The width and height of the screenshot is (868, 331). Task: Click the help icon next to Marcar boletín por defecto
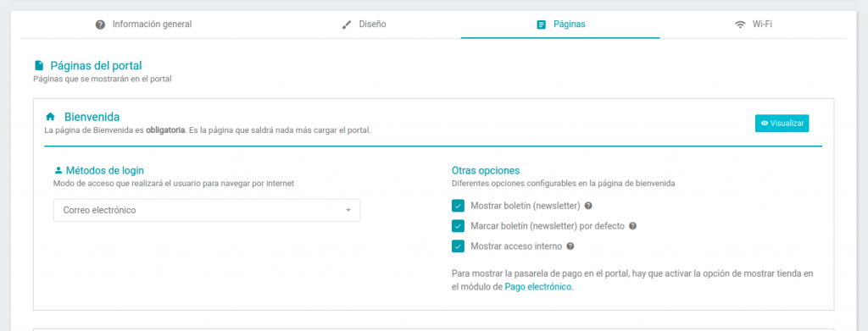point(632,226)
